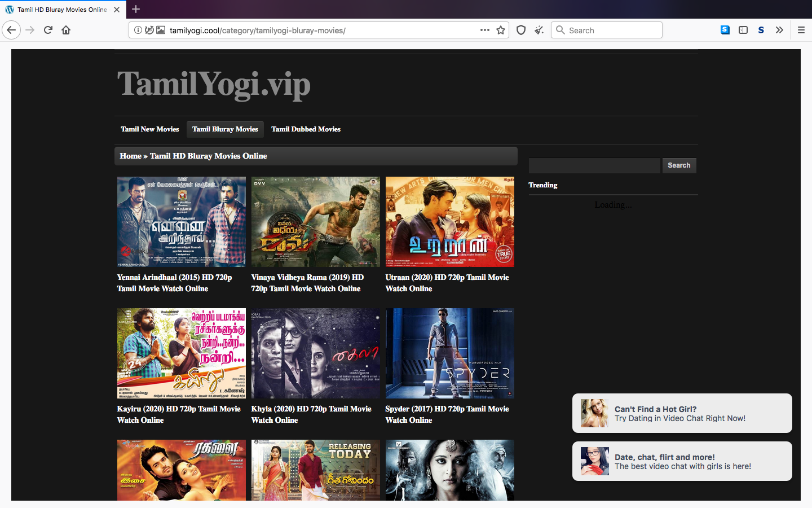Open Yennai Arindhaal (2015) title link
This screenshot has height=508, width=812.
point(175,283)
